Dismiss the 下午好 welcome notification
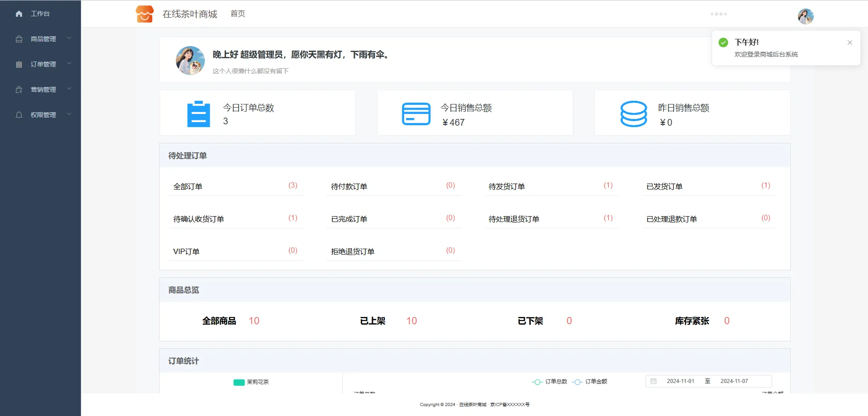The width and height of the screenshot is (868, 416). click(849, 43)
